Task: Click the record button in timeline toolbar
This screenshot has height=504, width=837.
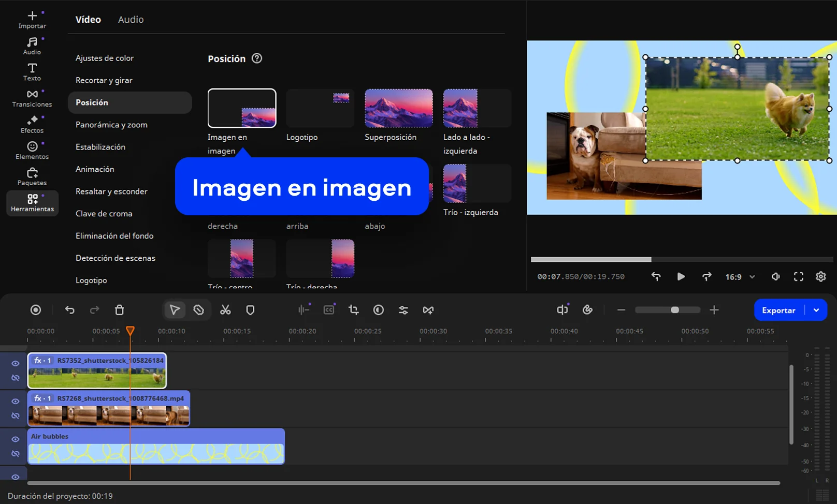Action: pos(36,310)
